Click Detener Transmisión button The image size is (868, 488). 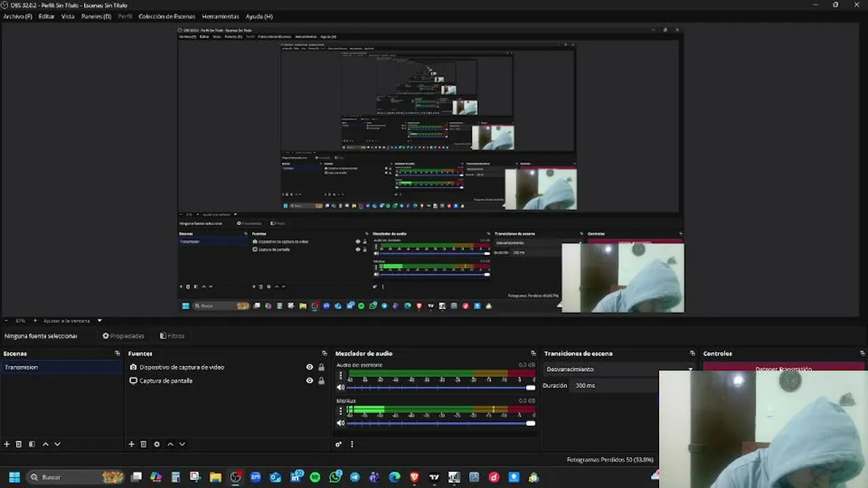(x=784, y=368)
